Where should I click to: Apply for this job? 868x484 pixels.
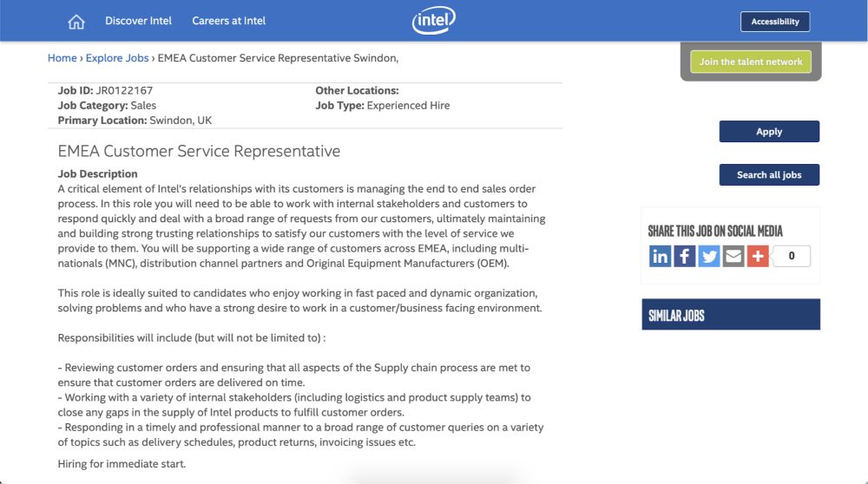769,132
